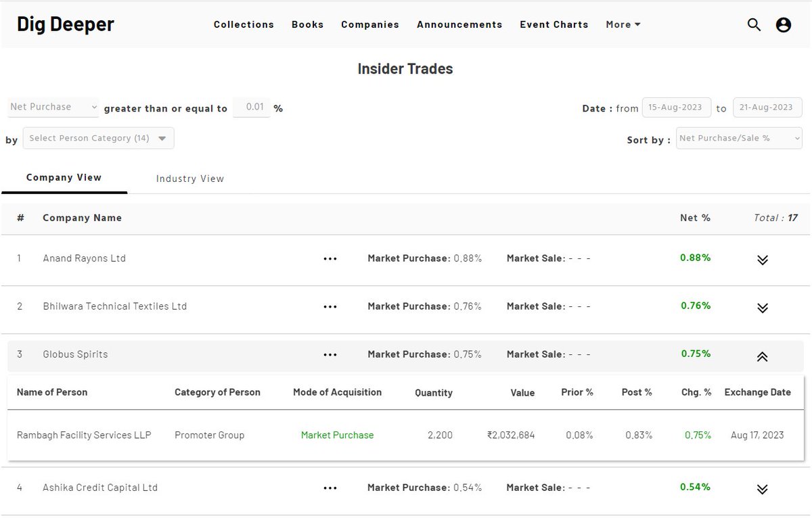Image resolution: width=812 pixels, height=518 pixels.
Task: Click the from date field showing 15-Aug-2023
Action: pos(677,107)
